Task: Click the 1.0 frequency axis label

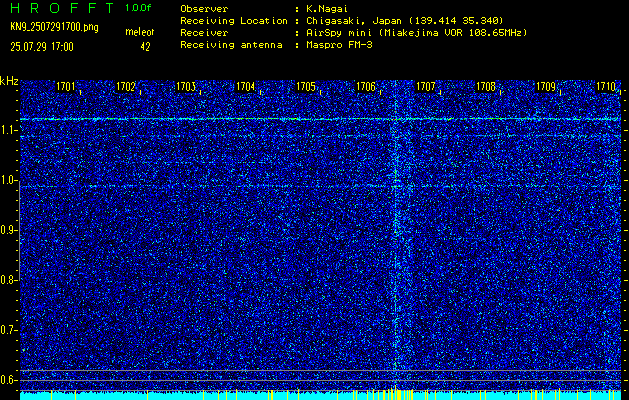Action: click(7, 181)
